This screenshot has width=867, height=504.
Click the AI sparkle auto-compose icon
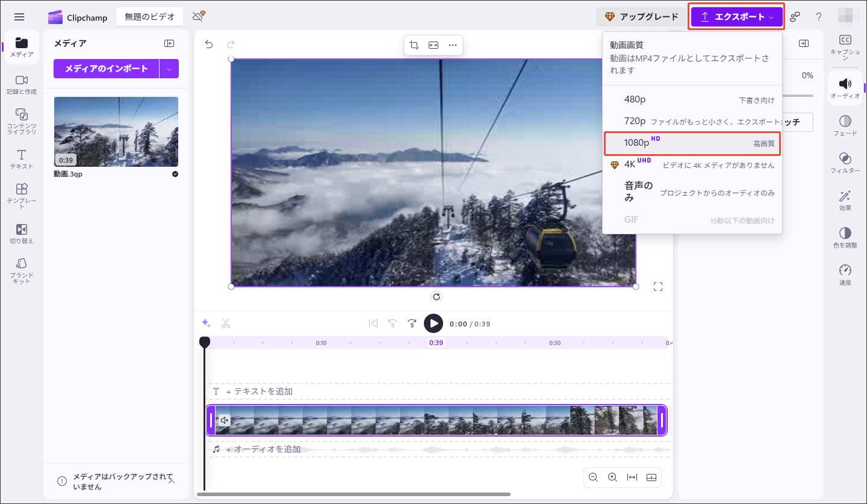coord(206,323)
